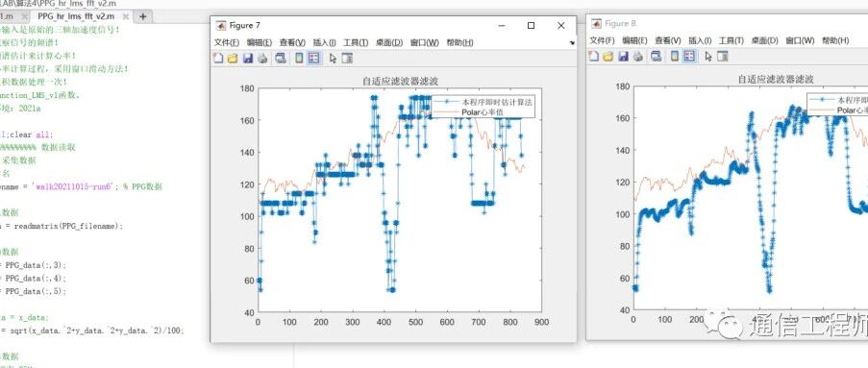Image resolution: width=868 pixels, height=368 pixels.
Task: Open 文件(F) menu in Figure 7
Action: [x=227, y=42]
